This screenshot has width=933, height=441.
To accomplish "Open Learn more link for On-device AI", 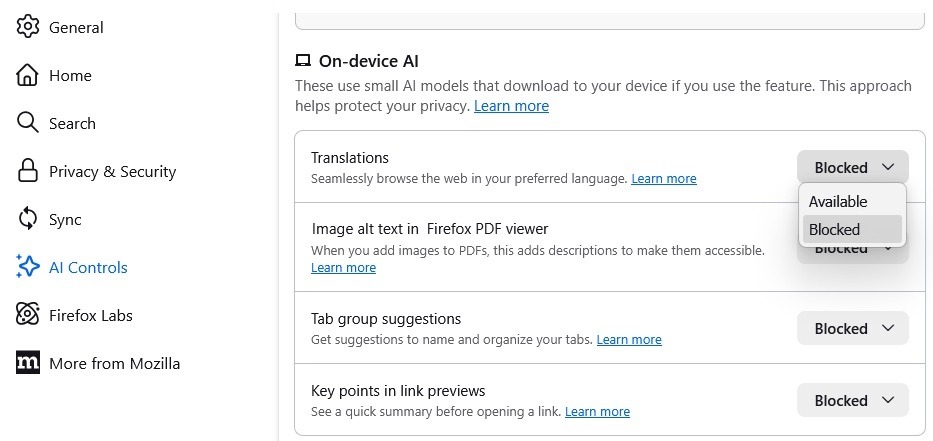I will [x=511, y=106].
